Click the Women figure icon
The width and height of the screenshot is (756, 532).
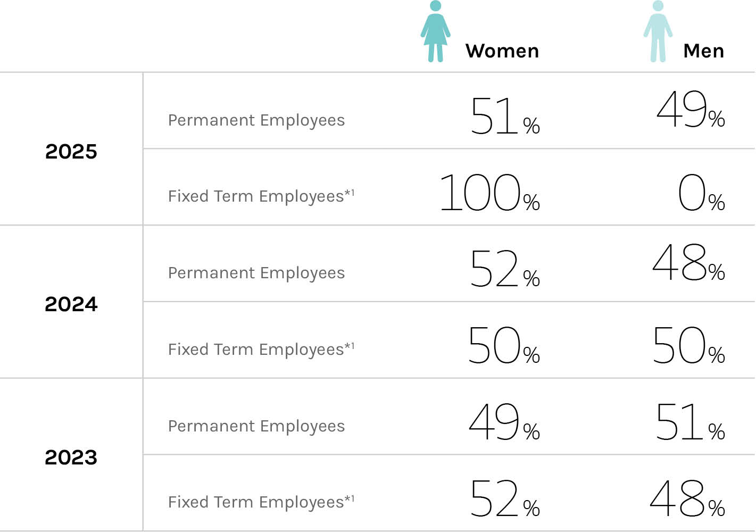pyautogui.click(x=435, y=32)
